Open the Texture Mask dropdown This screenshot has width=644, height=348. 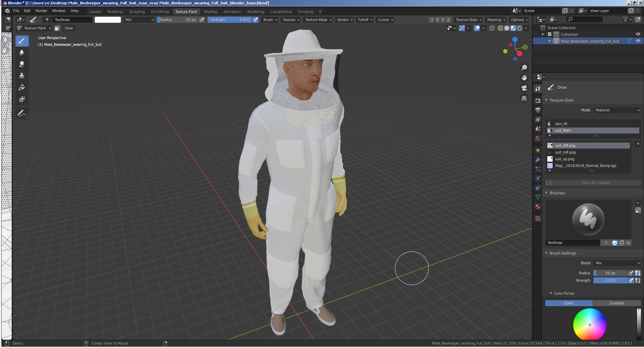tap(318, 20)
